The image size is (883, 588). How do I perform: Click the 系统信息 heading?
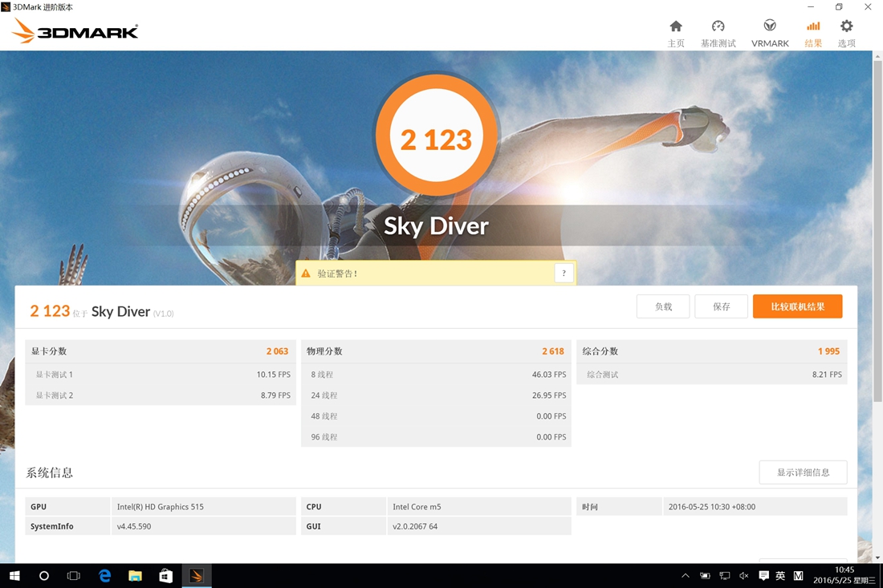50,472
